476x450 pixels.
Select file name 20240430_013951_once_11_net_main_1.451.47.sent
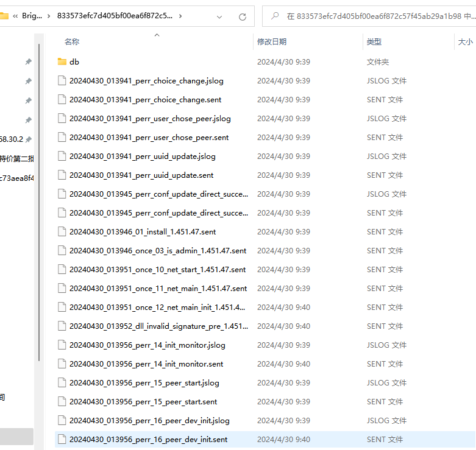(158, 289)
